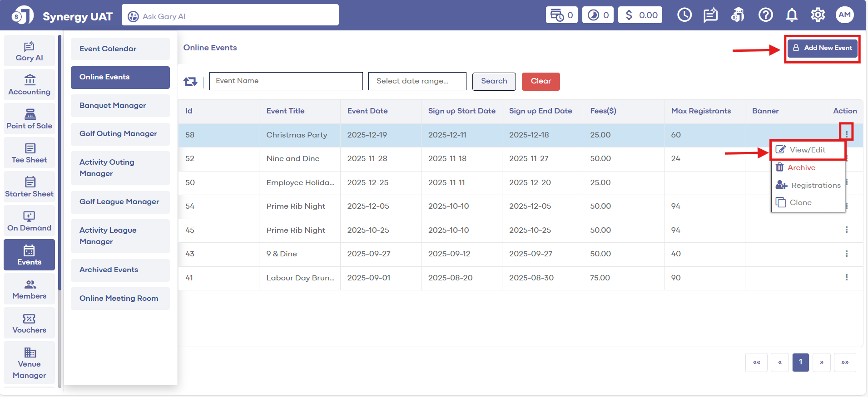Open the settings gear icon
Viewport: 868px width, 397px height.
coord(818,15)
